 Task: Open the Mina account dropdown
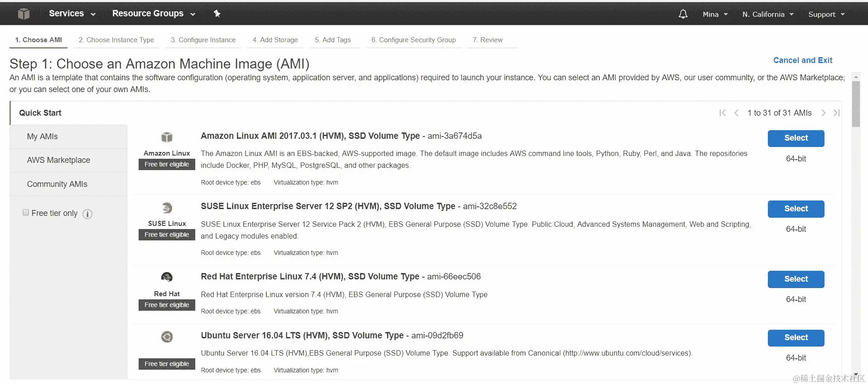click(x=715, y=15)
